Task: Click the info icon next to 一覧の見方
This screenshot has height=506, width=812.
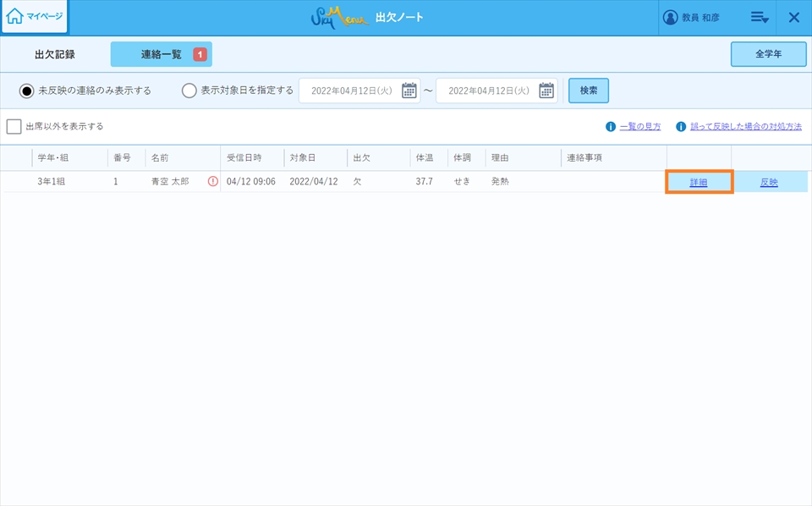Action: tap(610, 127)
